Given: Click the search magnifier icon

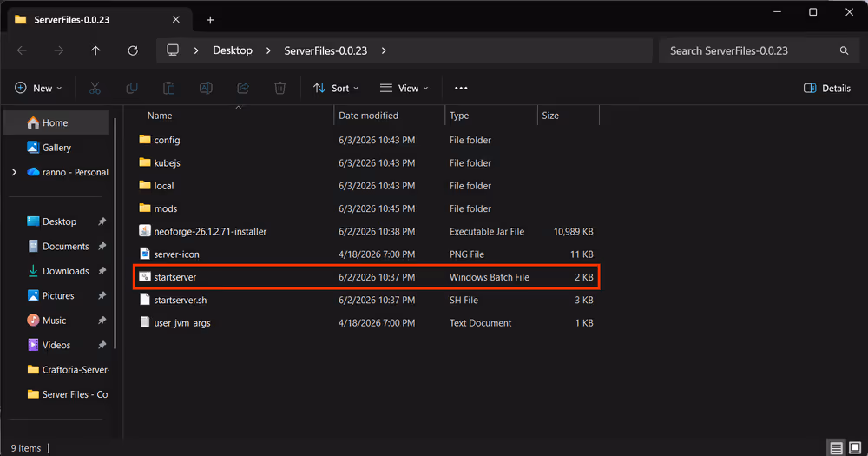Looking at the screenshot, I should click(x=844, y=50).
